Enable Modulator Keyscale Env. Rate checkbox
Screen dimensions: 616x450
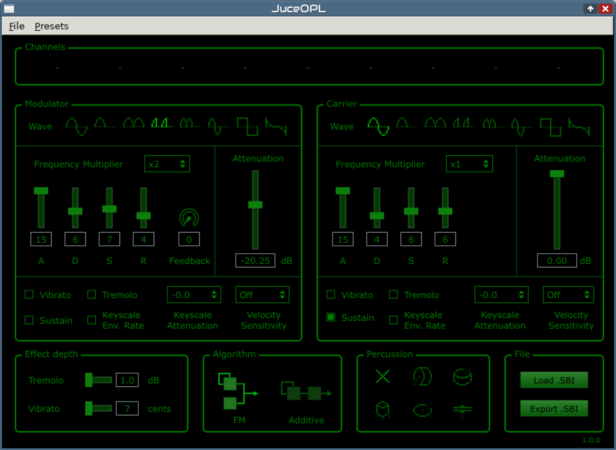[92, 320]
